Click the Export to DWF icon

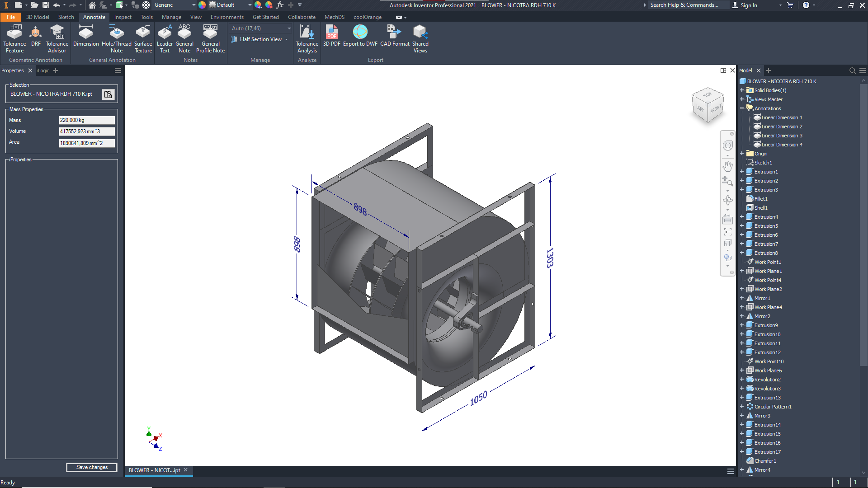[360, 33]
